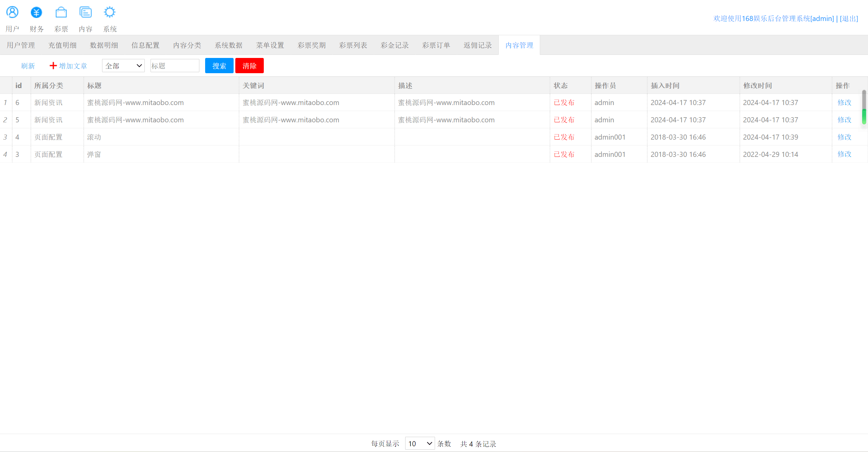This screenshot has height=452, width=868.
Task: Focus the 标题 search input field
Action: pos(175,66)
